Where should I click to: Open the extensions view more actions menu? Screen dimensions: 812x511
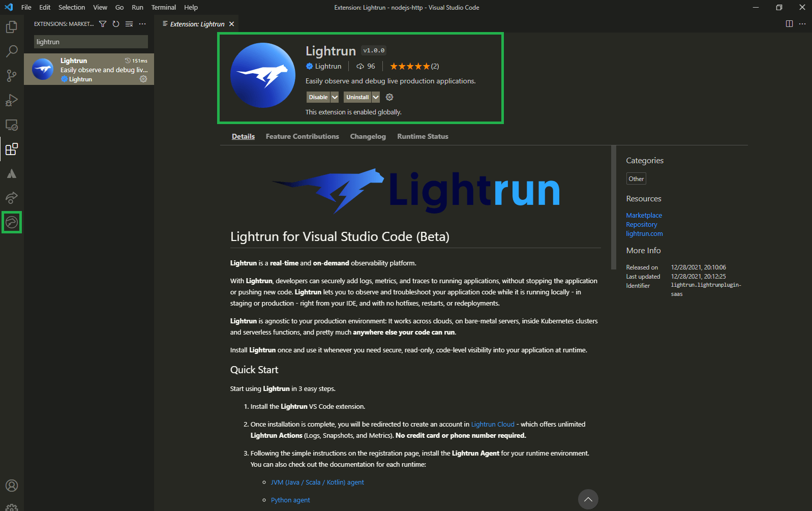pos(142,24)
